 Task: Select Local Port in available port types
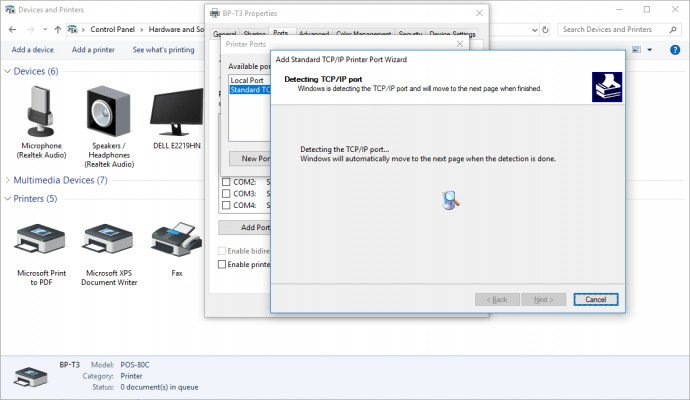249,81
